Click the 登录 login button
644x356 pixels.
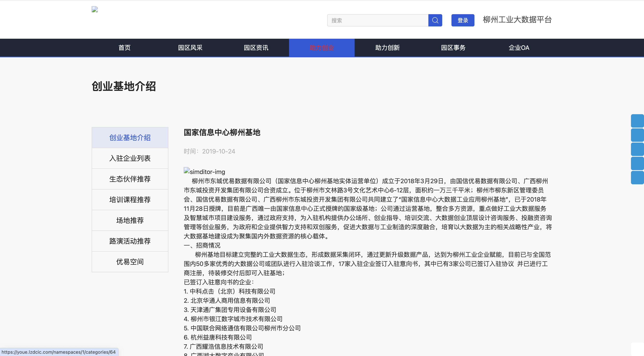pyautogui.click(x=463, y=20)
